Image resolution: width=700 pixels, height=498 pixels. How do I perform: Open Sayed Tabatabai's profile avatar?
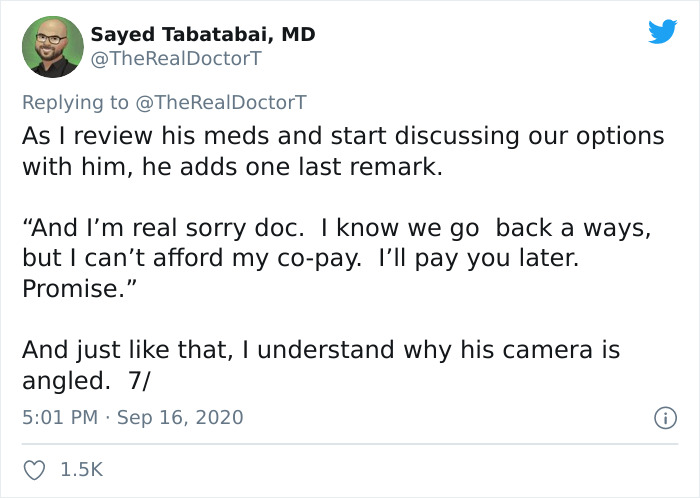tap(51, 47)
